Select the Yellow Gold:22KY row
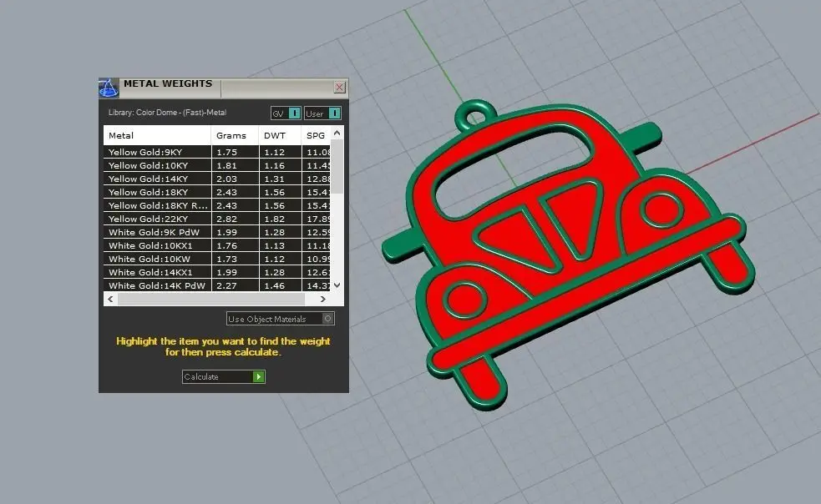The width and height of the screenshot is (821, 504). (x=217, y=219)
